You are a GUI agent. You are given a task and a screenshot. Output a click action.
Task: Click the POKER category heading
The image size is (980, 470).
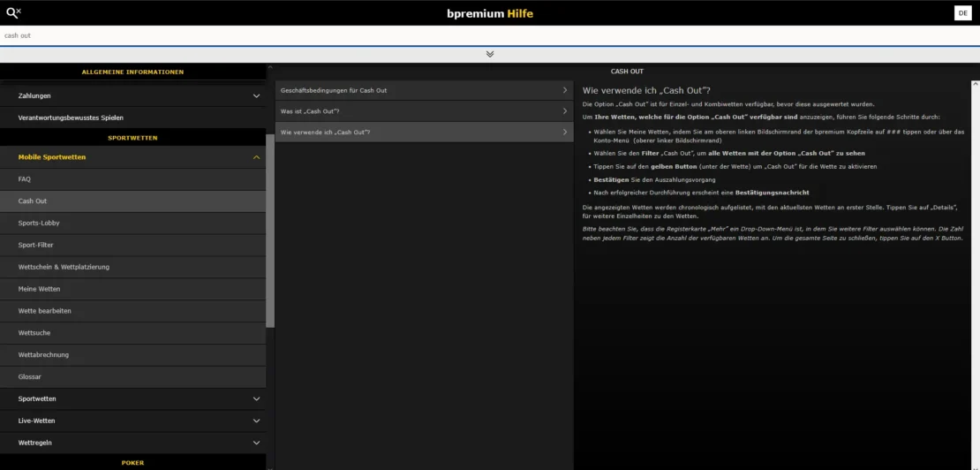(132, 463)
